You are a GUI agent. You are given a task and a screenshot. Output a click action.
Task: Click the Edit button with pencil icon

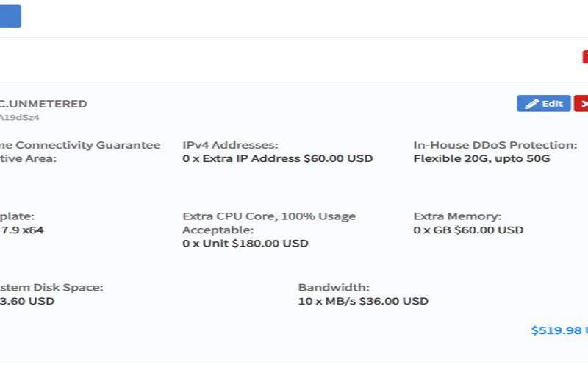[543, 104]
